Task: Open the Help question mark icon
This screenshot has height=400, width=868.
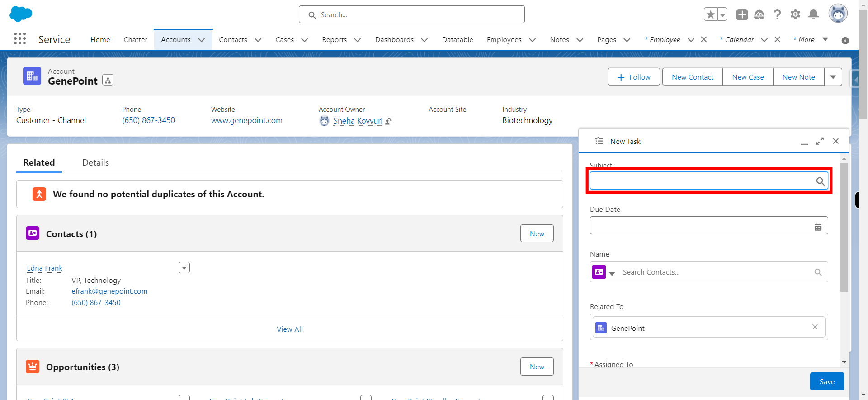Action: click(777, 14)
